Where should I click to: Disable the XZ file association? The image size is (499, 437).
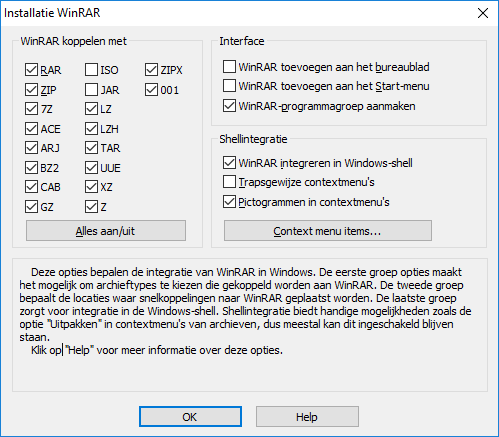[x=91, y=187]
